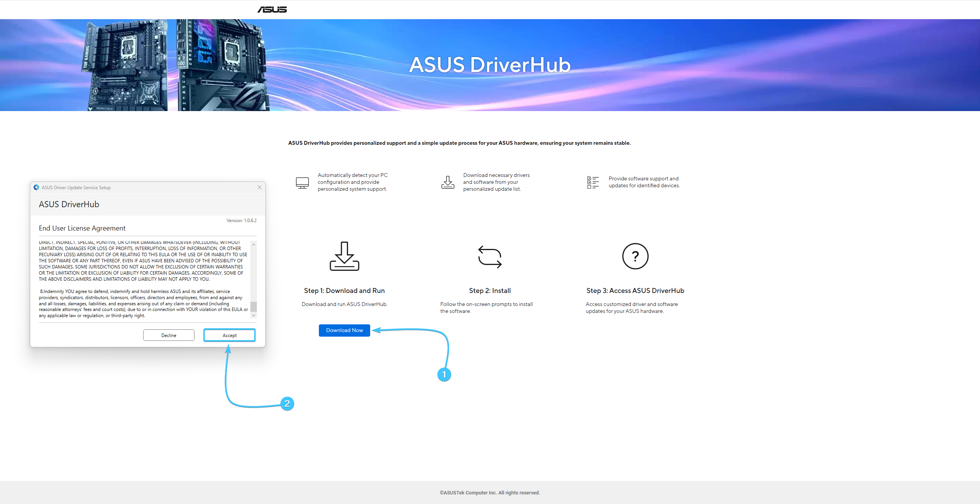Click the setup dialog gear icon
The height and width of the screenshot is (504, 980).
(36, 187)
